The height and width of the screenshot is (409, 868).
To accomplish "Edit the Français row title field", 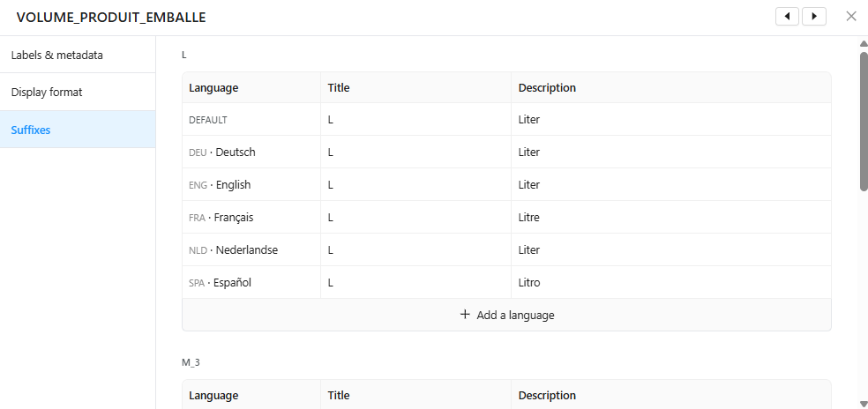I will 415,218.
